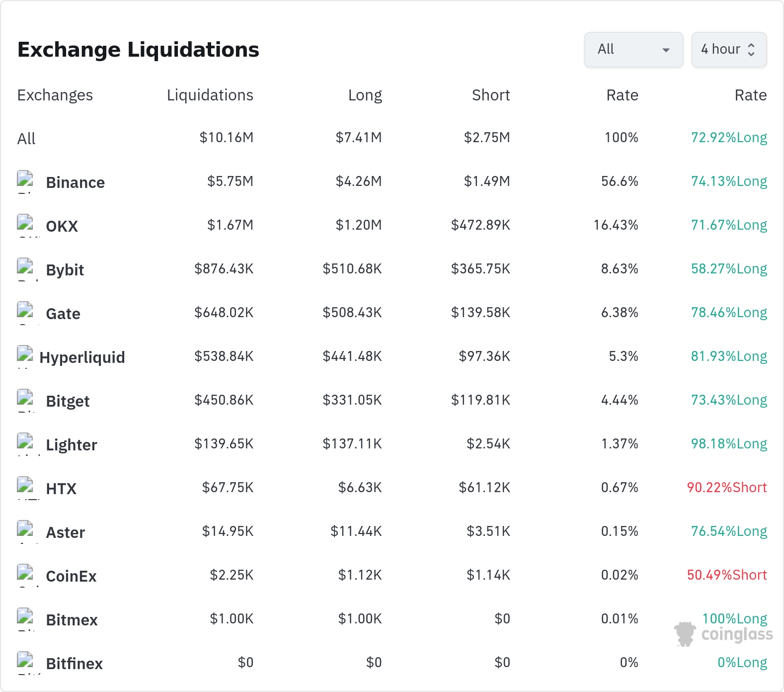
Task: Open the All coin filter dropdown
Action: pos(633,50)
